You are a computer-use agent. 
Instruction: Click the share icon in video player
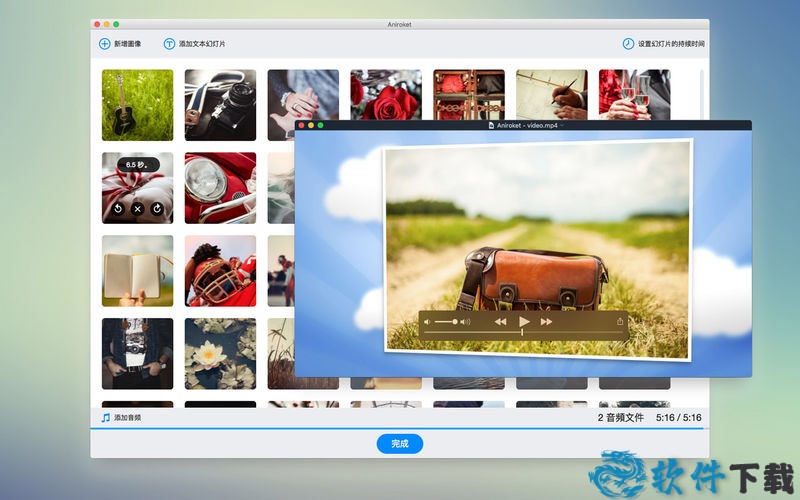click(620, 322)
